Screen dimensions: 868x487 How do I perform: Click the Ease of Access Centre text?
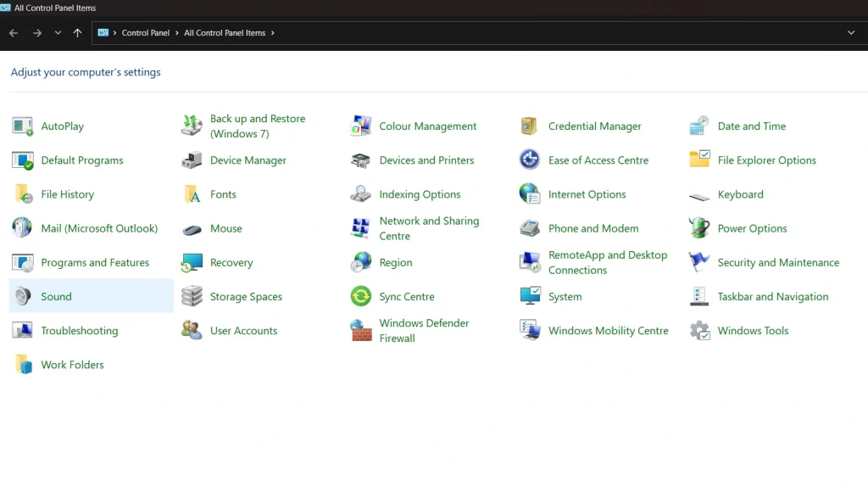click(598, 160)
